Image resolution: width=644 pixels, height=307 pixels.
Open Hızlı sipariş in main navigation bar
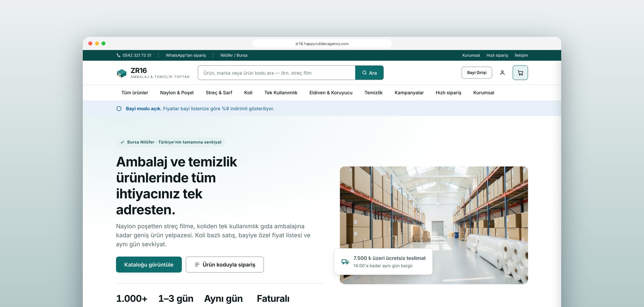[x=448, y=93]
